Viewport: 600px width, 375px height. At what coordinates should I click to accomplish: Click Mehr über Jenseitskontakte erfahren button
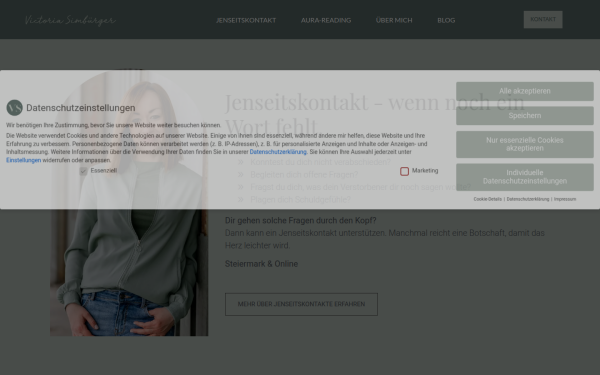(301, 304)
